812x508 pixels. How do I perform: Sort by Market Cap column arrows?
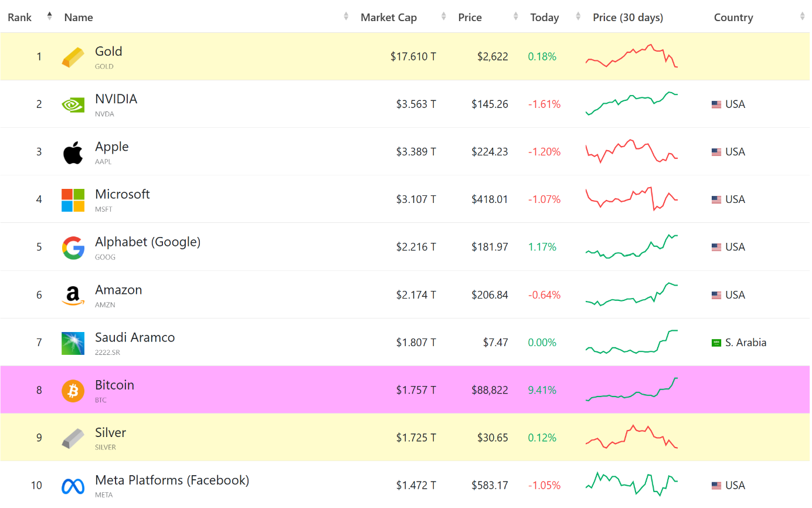(444, 17)
